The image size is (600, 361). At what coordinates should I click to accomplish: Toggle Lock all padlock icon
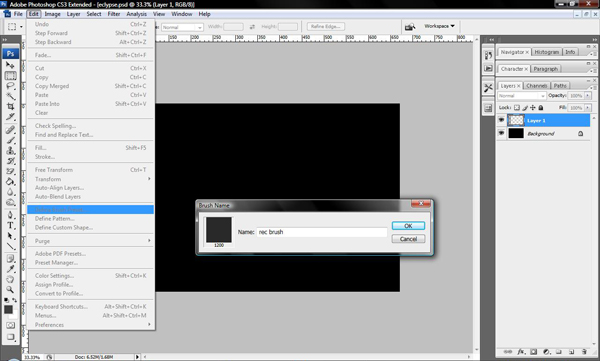pos(541,108)
